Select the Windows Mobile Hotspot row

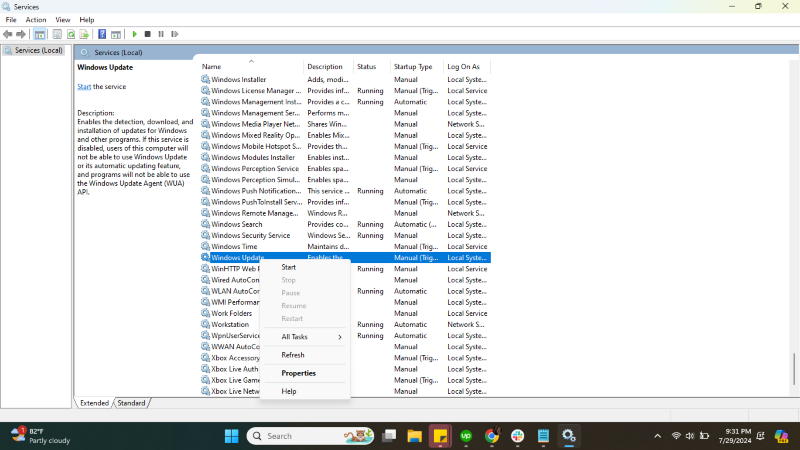coord(345,146)
